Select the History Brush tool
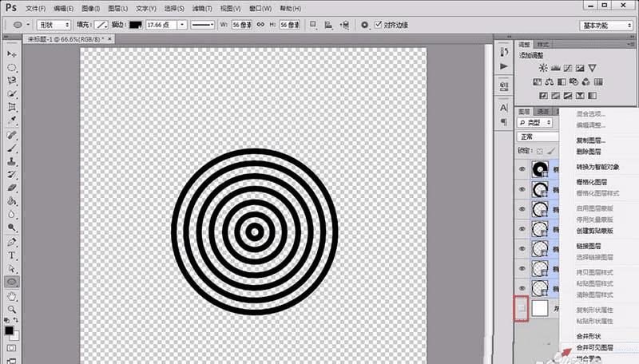This screenshot has width=639, height=364. pyautogui.click(x=12, y=175)
